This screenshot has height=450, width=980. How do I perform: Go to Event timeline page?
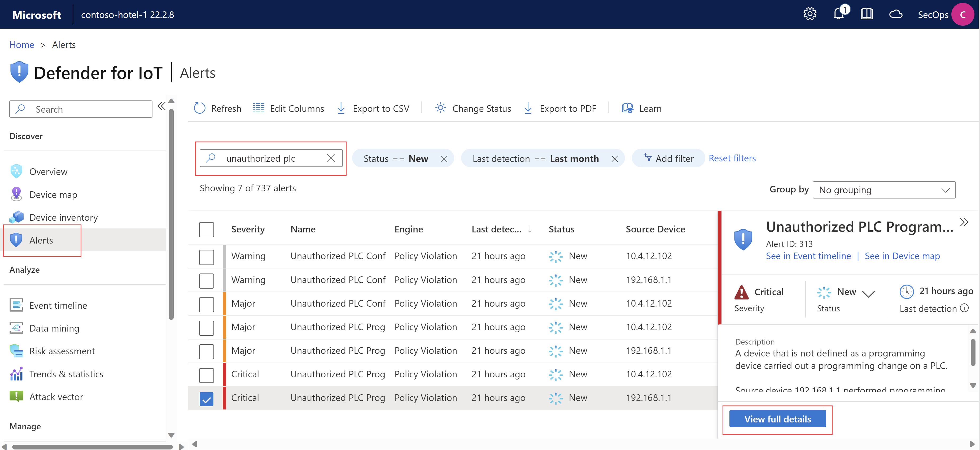pyautogui.click(x=58, y=305)
